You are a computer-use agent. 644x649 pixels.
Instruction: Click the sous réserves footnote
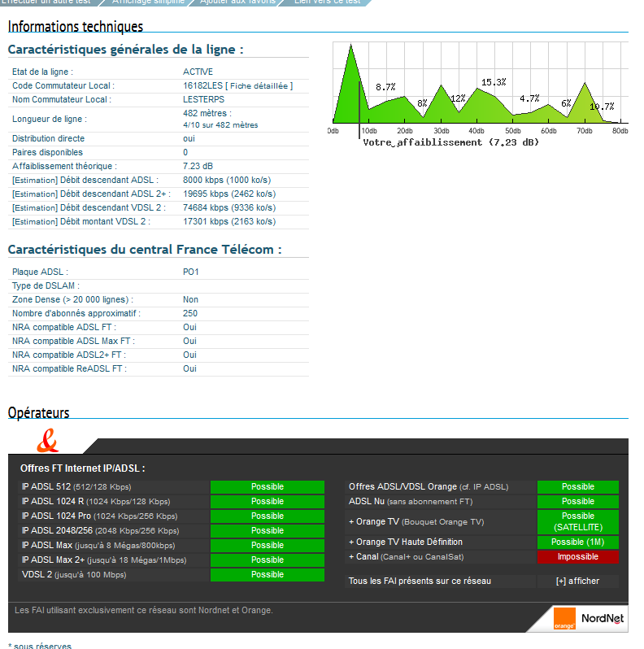40,645
